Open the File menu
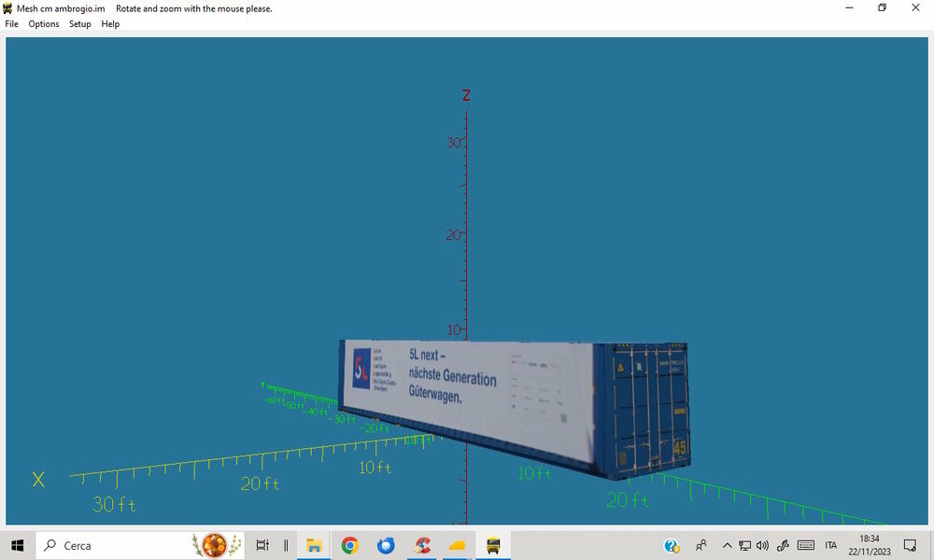The width and height of the screenshot is (934, 560). 11,24
